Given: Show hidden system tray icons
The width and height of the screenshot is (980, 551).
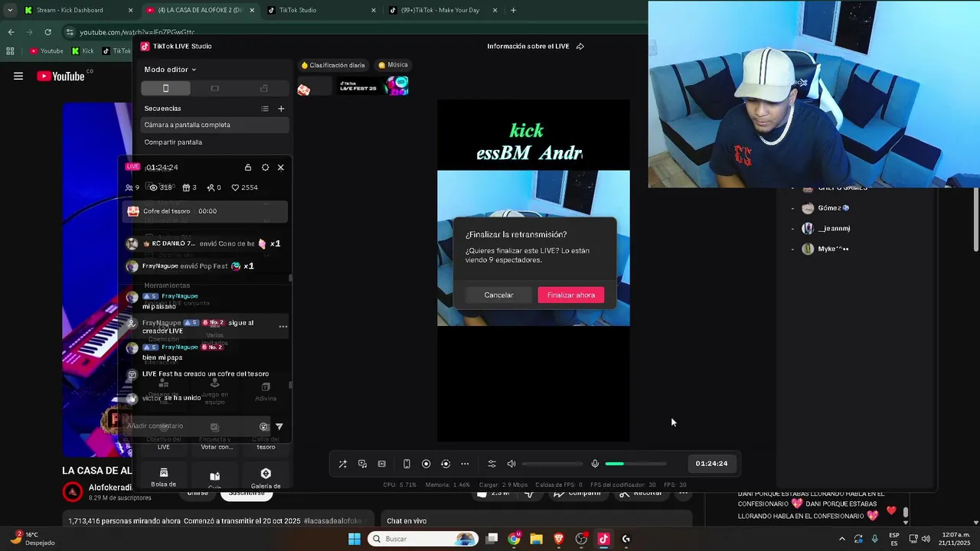Looking at the screenshot, I should pos(841,539).
